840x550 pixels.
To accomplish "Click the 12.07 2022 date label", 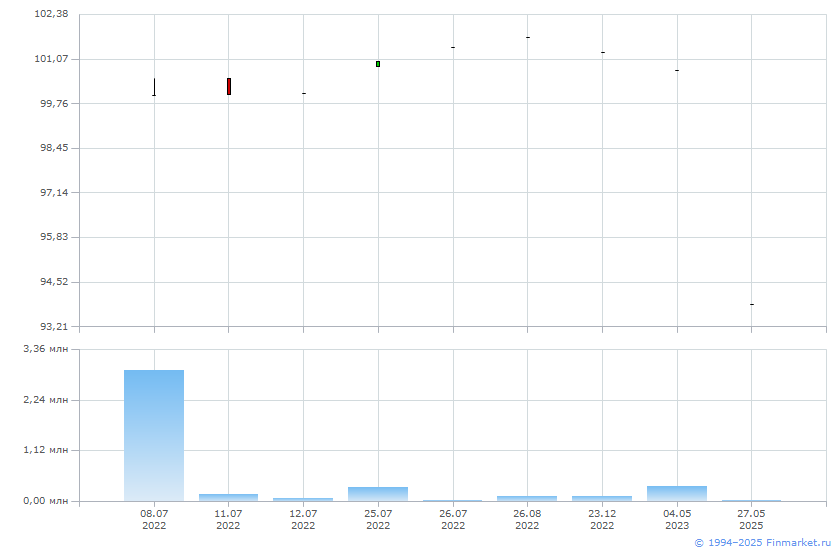I will pyautogui.click(x=303, y=519).
